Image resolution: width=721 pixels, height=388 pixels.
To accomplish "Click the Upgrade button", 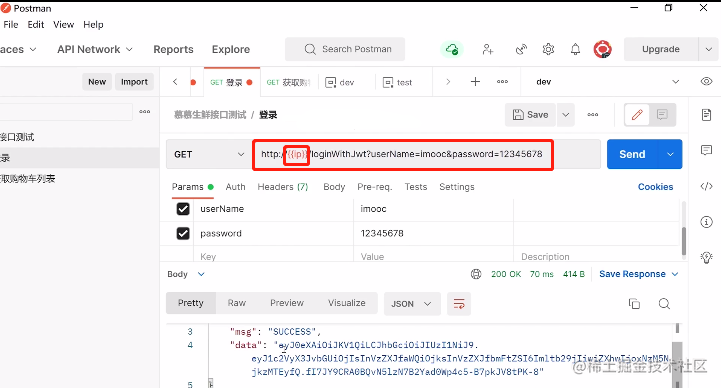I will tap(661, 49).
